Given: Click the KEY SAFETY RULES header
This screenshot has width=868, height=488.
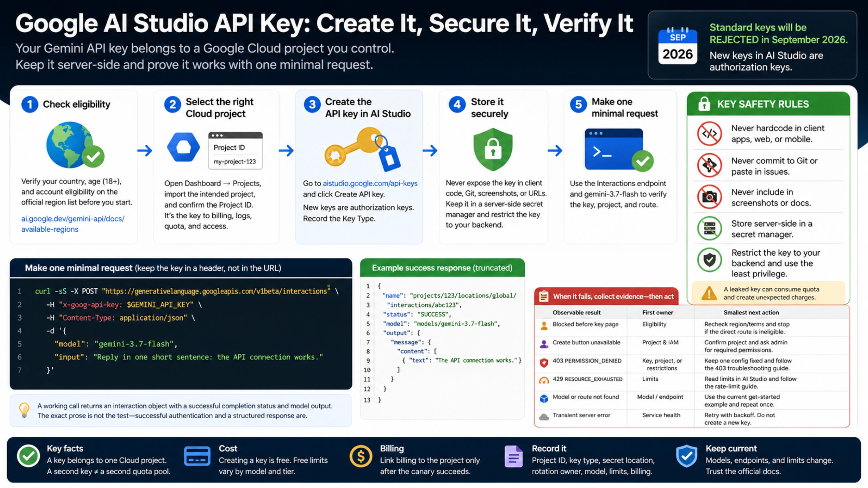Looking at the screenshot, I should click(768, 104).
